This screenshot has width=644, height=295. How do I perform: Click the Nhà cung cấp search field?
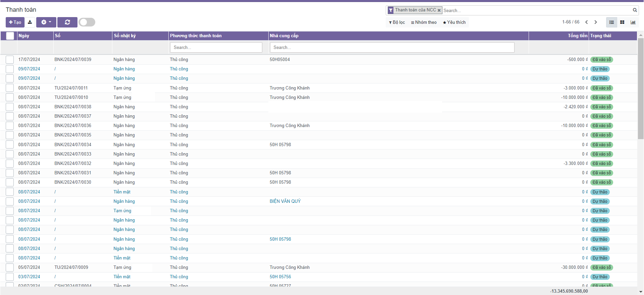392,48
